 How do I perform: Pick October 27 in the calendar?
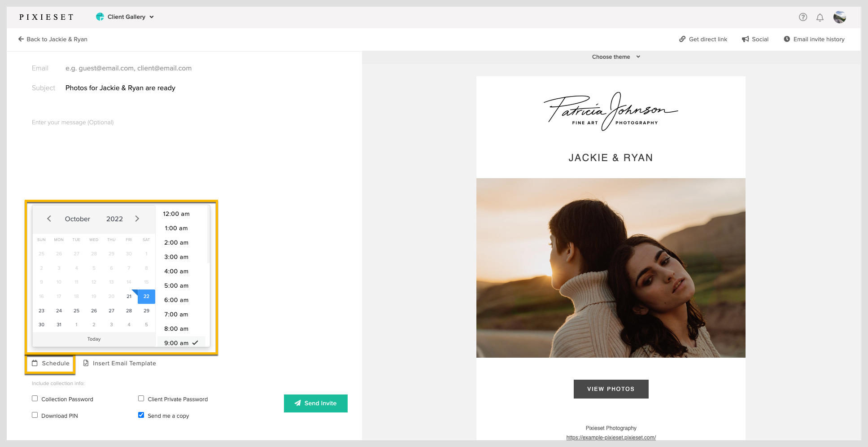[x=111, y=311]
